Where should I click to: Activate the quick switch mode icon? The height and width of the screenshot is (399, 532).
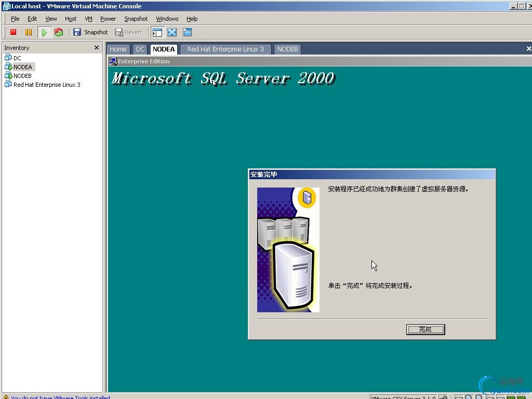187,32
